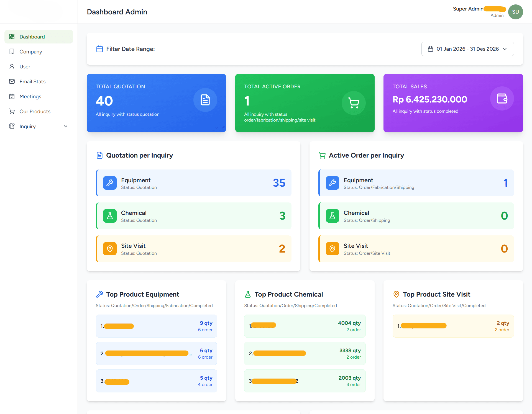Click the mail icon for Email Stats

12,81
